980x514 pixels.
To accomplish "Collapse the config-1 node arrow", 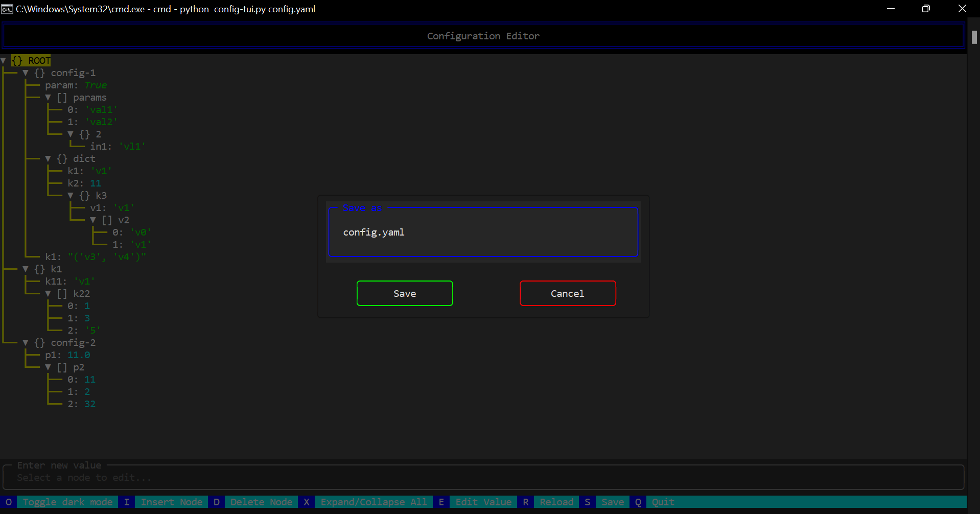I will [26, 73].
